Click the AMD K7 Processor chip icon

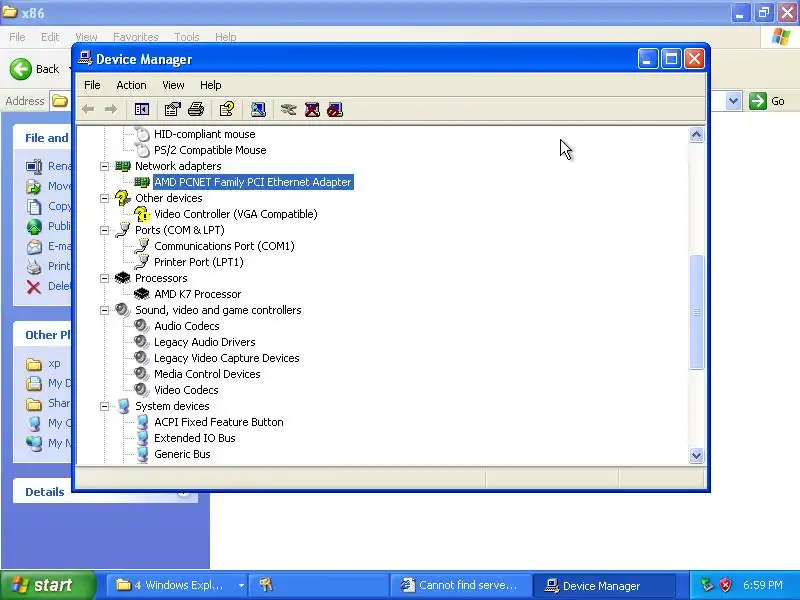click(x=141, y=294)
